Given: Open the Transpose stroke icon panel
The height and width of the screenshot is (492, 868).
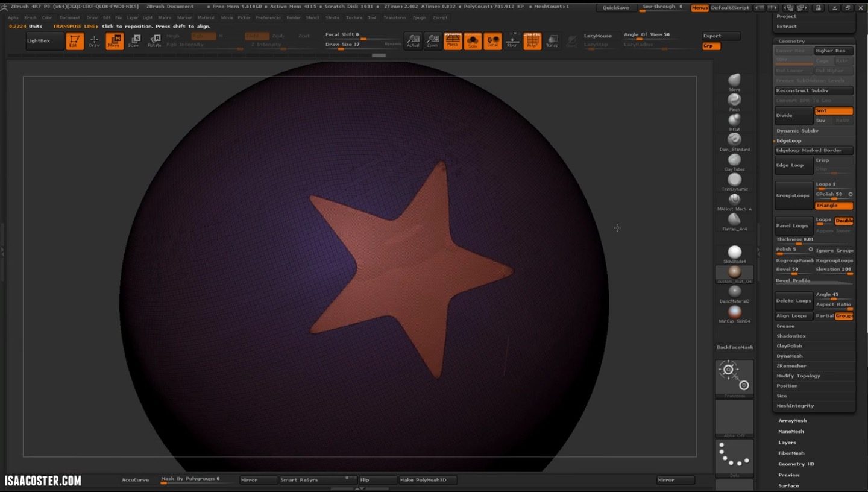Looking at the screenshot, I should pos(734,378).
